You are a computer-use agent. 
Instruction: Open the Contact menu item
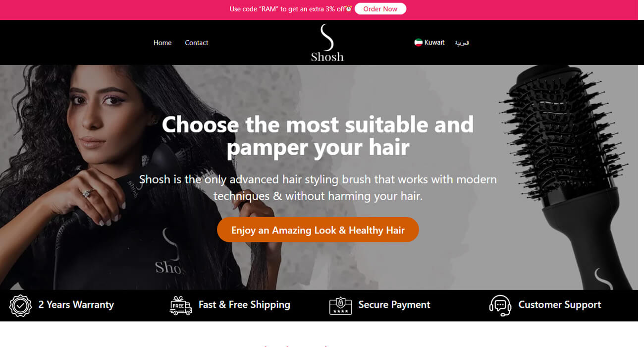coord(197,43)
